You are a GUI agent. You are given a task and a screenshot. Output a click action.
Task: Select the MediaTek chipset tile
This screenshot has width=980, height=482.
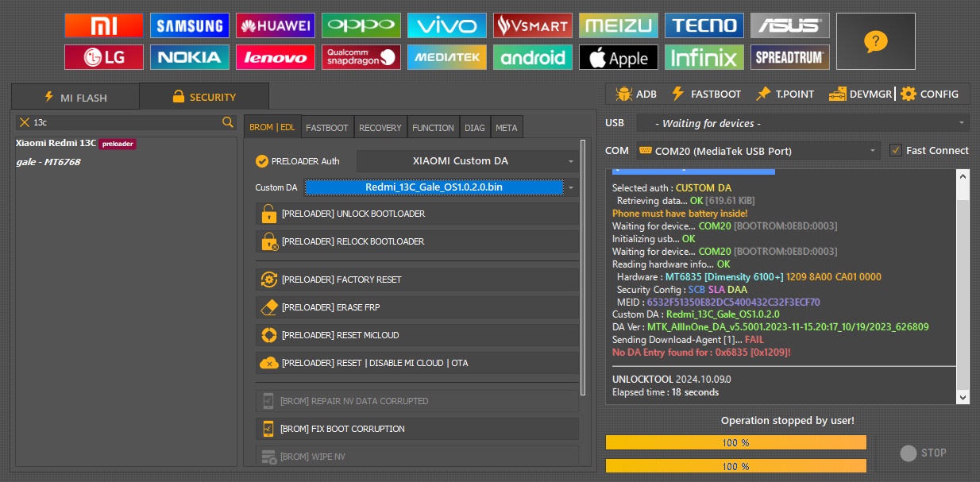click(447, 57)
